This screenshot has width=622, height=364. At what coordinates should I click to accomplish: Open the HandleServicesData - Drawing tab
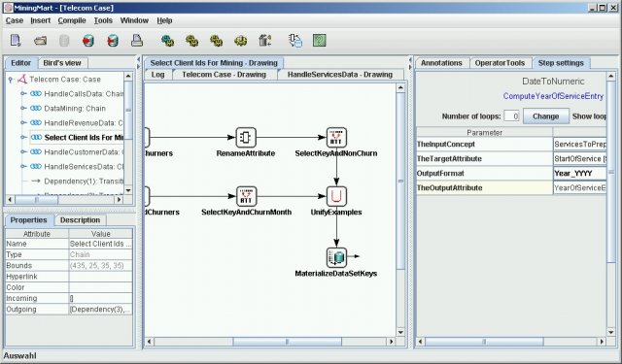[340, 75]
